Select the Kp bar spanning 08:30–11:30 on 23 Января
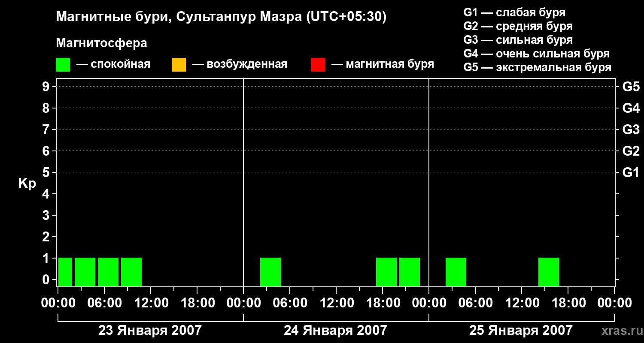The image size is (644, 343). [131, 272]
